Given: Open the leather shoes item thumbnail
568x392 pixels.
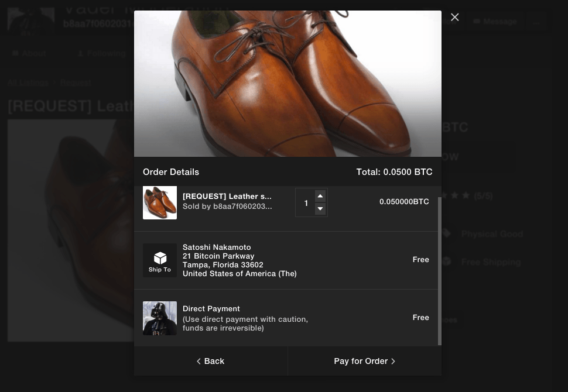Looking at the screenshot, I should coord(160,202).
